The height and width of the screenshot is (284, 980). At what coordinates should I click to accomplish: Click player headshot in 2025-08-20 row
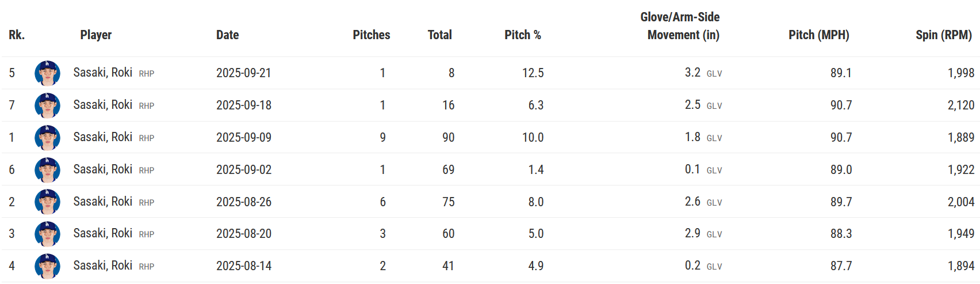(47, 234)
